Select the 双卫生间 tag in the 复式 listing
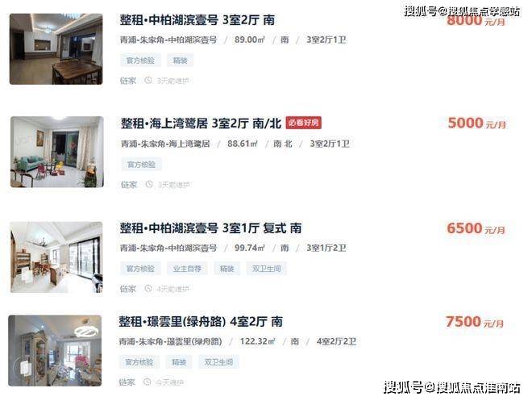The image size is (532, 401). point(266,269)
